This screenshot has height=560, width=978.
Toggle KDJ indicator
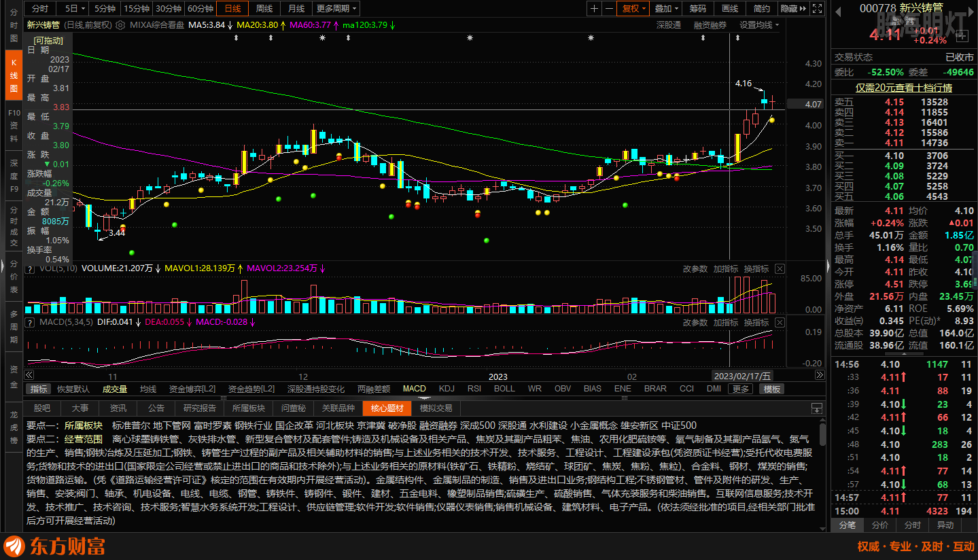point(447,389)
